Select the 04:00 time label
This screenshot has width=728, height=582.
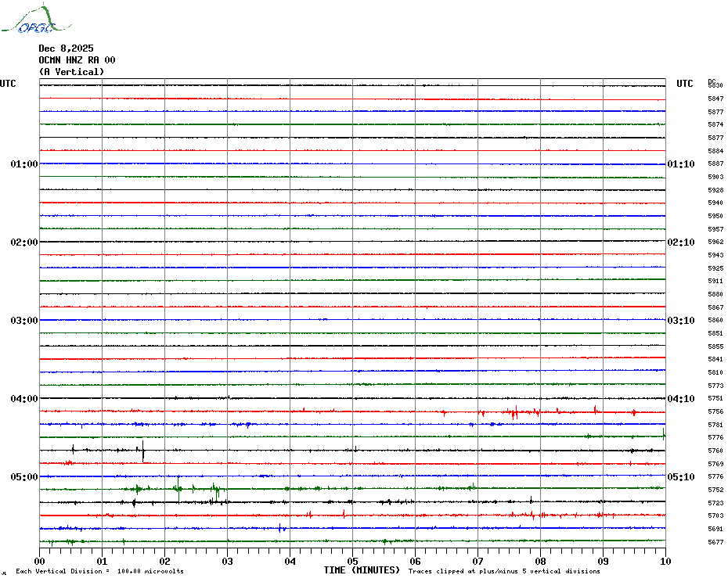24,399
